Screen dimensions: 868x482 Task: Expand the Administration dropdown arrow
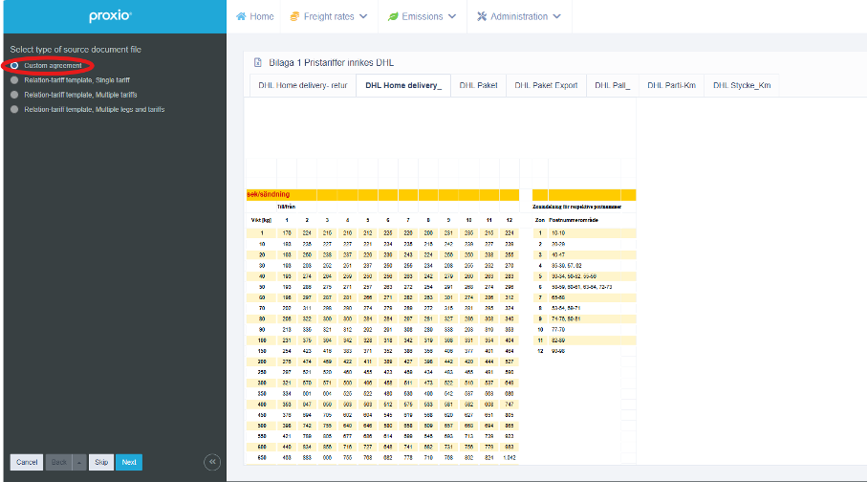(557, 16)
